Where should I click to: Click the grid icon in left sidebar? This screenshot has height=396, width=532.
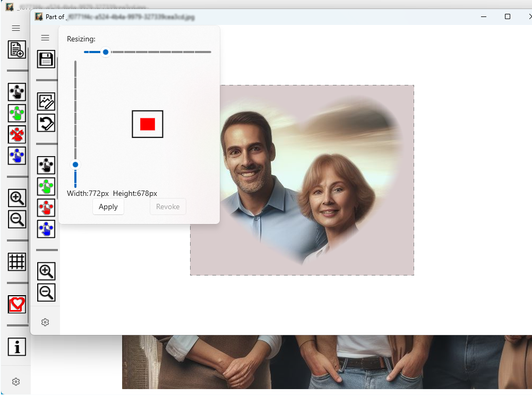point(17,261)
